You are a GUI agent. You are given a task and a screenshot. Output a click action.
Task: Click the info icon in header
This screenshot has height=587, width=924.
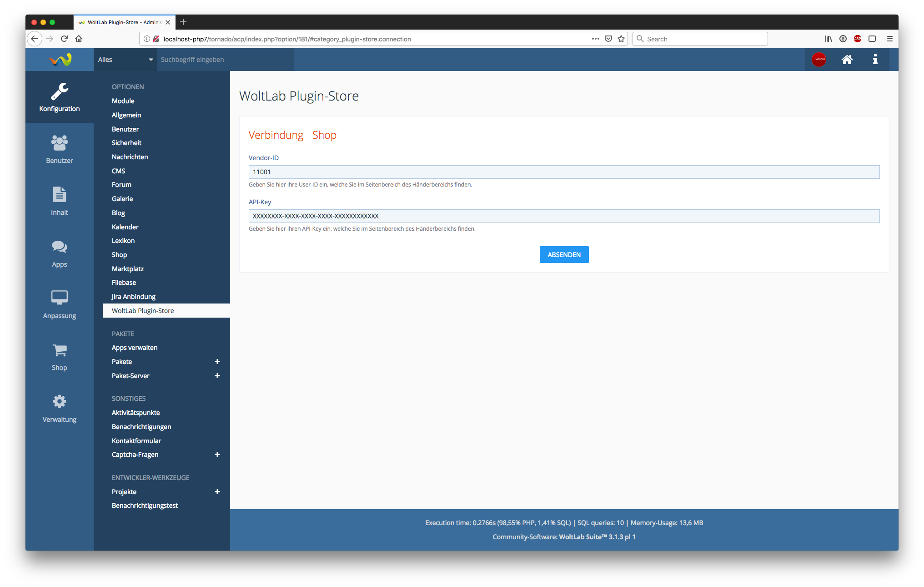[x=875, y=60]
